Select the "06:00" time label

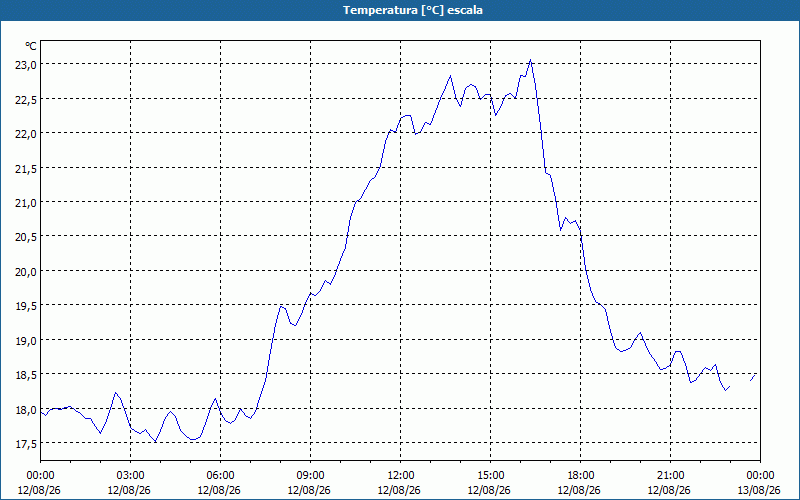(220, 475)
